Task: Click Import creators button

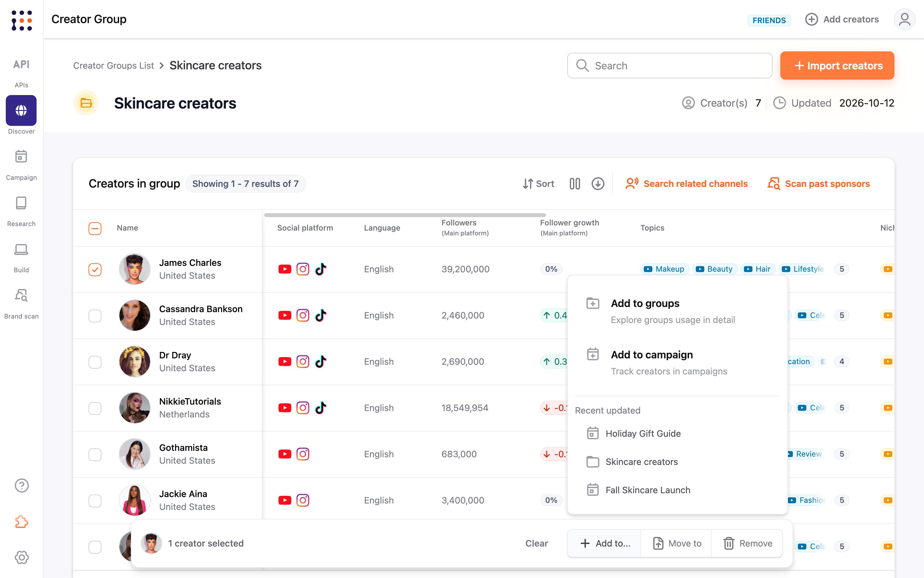Action: (837, 66)
